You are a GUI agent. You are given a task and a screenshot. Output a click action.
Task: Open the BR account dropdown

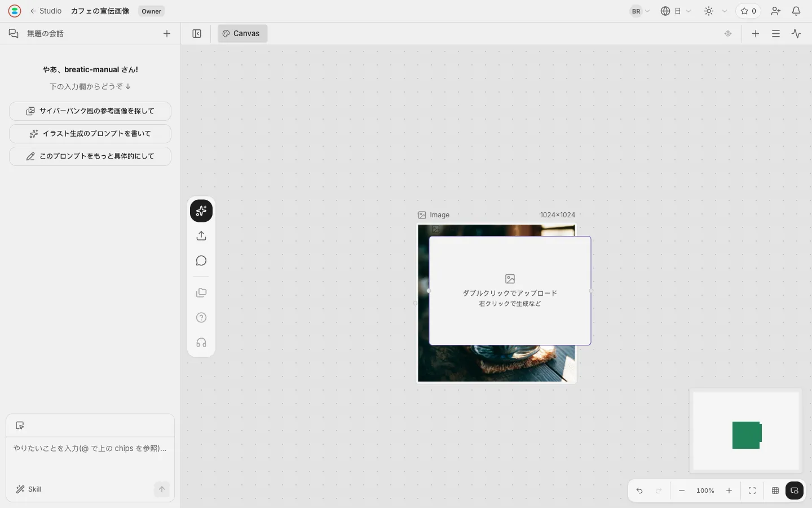pos(640,11)
